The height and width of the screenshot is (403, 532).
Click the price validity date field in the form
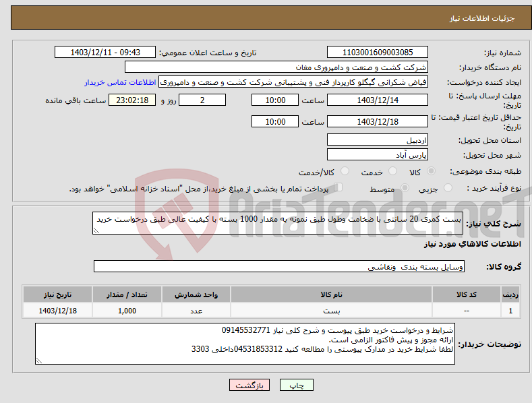coord(378,121)
